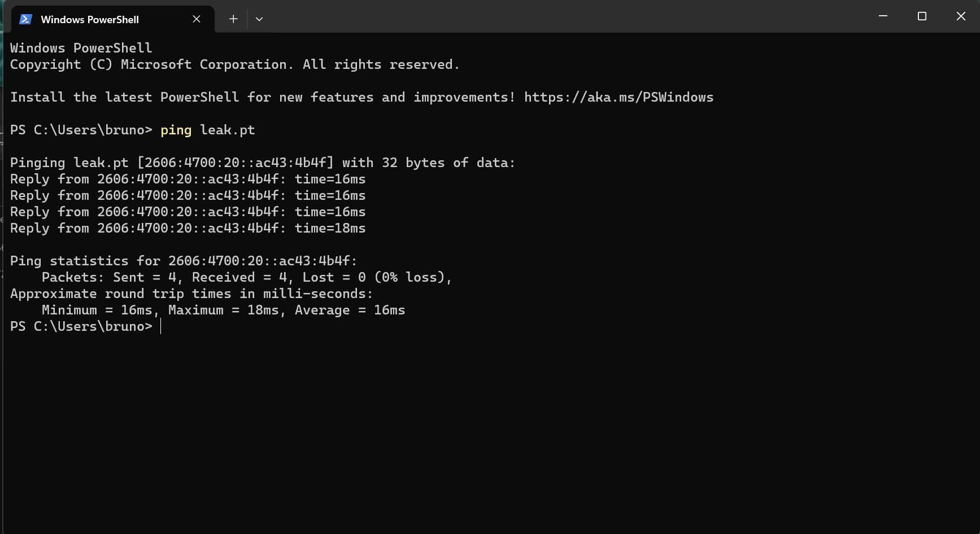Open a new terminal tab with the plus icon
Screen dimensions: 980x534
click(x=233, y=19)
